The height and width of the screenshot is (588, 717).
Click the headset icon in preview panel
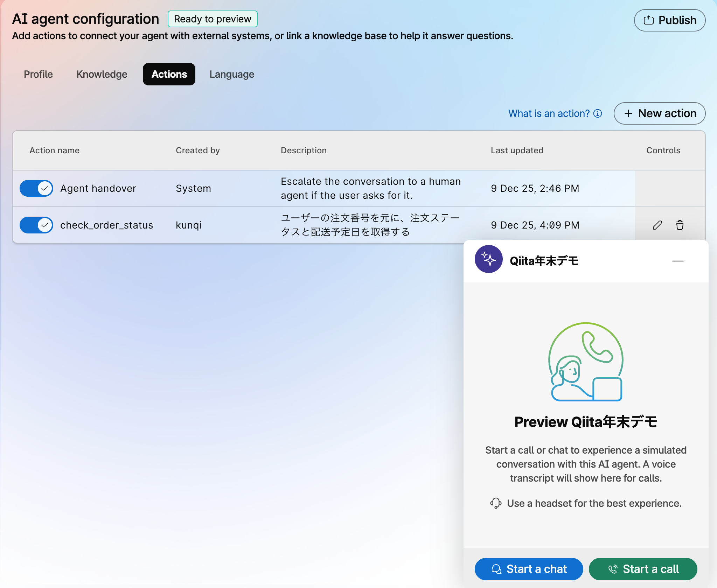pos(495,503)
